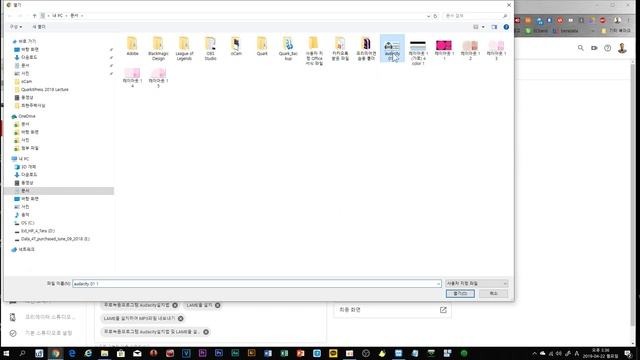The height and width of the screenshot is (360, 640).
Task: Open the file type filter dropdown
Action: click(x=476, y=283)
